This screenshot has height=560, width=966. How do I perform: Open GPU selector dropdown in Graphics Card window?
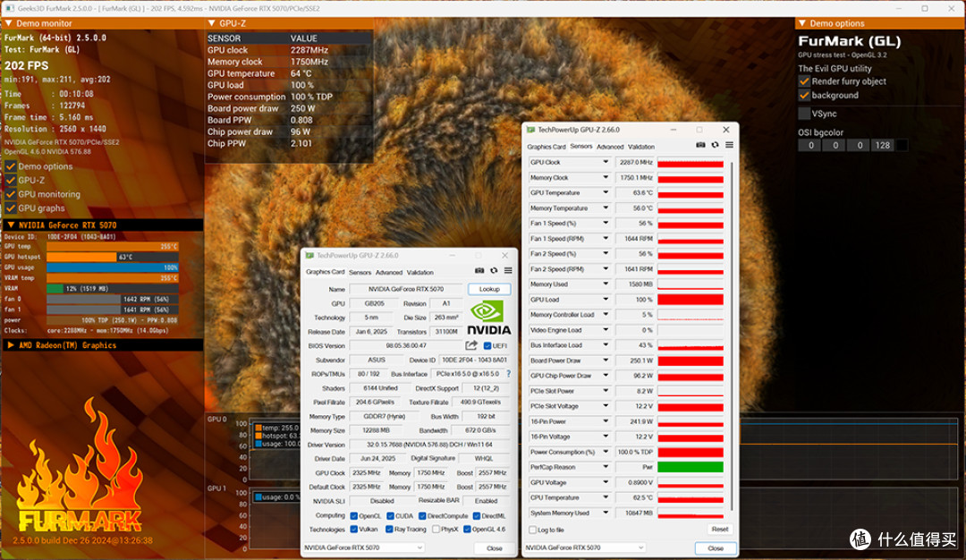(x=419, y=547)
